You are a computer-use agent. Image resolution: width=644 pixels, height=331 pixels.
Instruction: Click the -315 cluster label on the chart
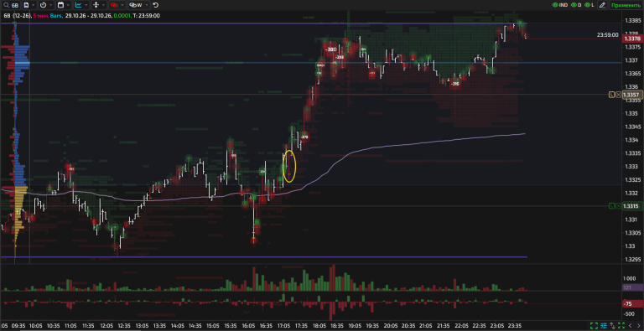point(454,84)
